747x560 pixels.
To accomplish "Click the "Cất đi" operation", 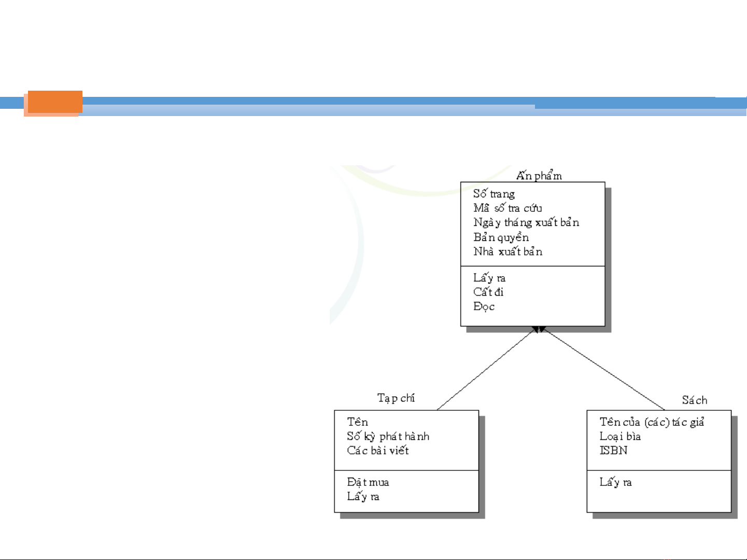I will 488,292.
